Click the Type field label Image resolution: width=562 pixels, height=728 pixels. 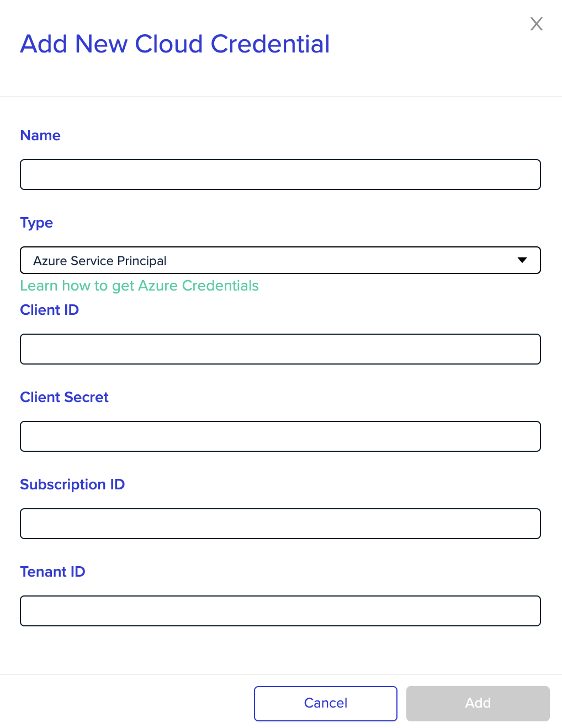point(36,223)
